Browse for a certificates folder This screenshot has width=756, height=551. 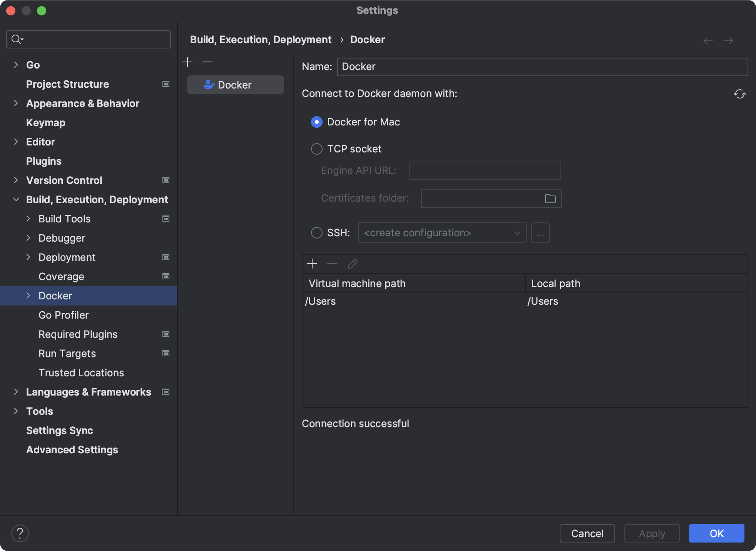pos(550,198)
